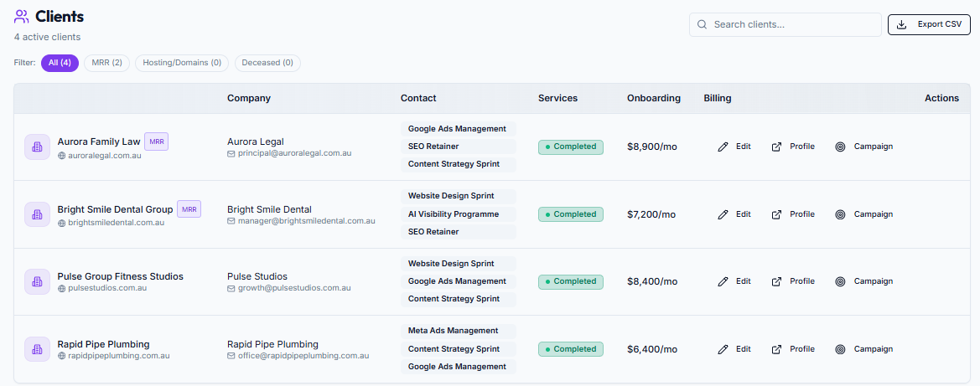Click the building icon for Pulse Group Fitness Studios
The image size is (980, 386).
37,281
